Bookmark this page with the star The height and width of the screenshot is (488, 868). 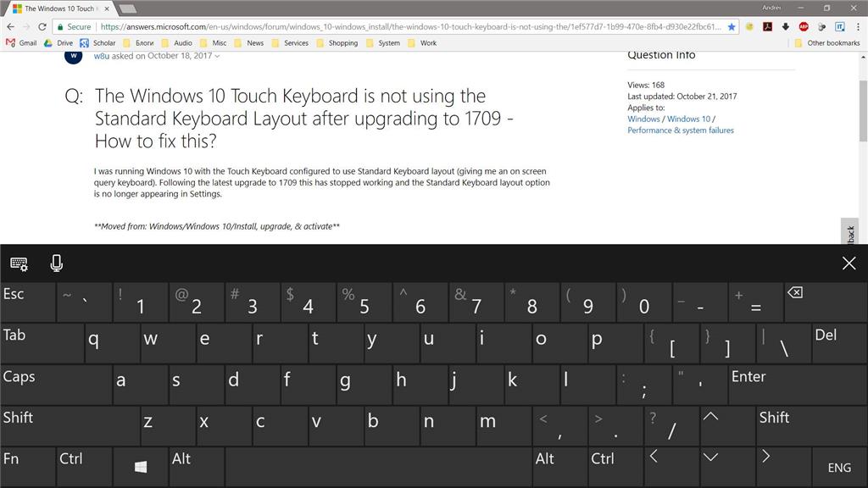(732, 26)
